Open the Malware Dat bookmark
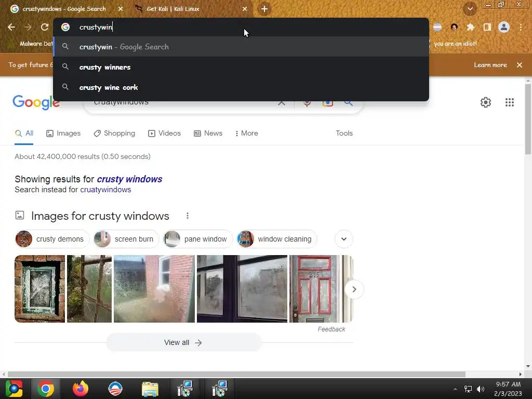 (31, 44)
